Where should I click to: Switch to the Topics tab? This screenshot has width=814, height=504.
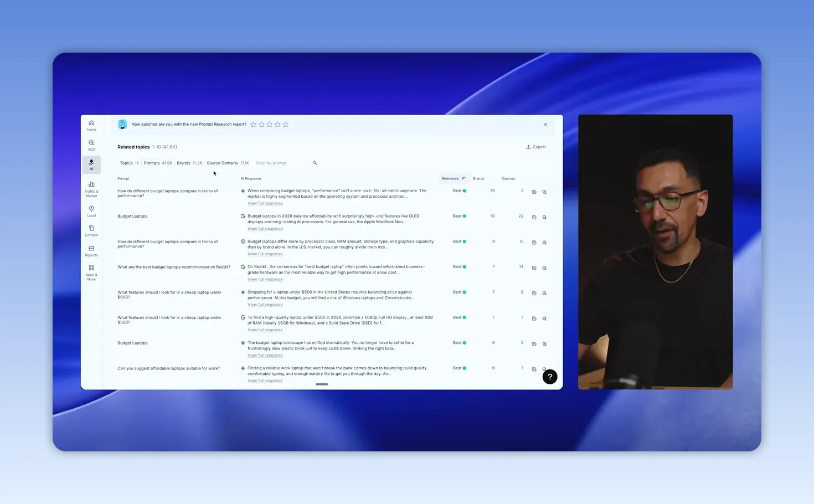pyautogui.click(x=130, y=163)
